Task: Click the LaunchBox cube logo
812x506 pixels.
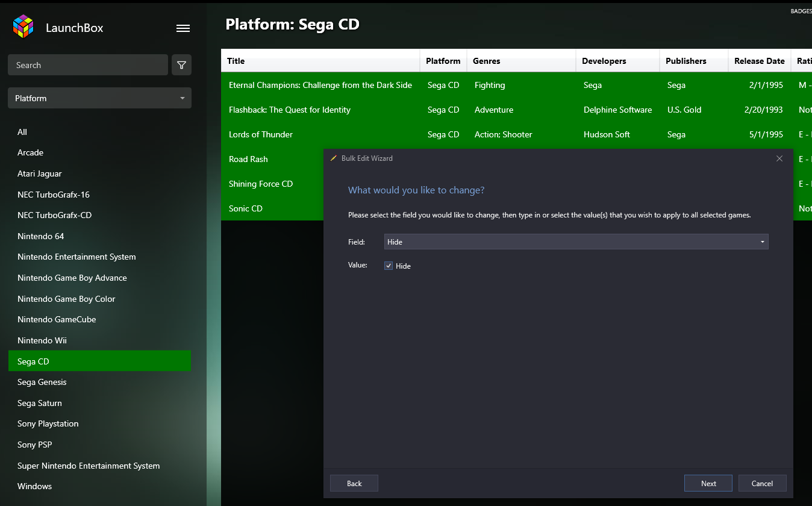Action: tap(23, 27)
